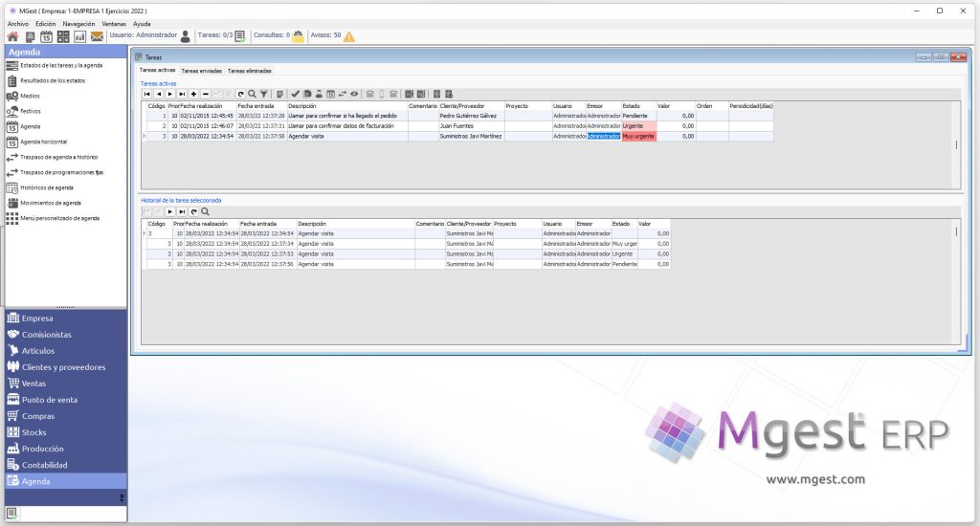The width and height of the screenshot is (980, 526).
Task: Switch to Tareas enviadas tab
Action: 201,71
